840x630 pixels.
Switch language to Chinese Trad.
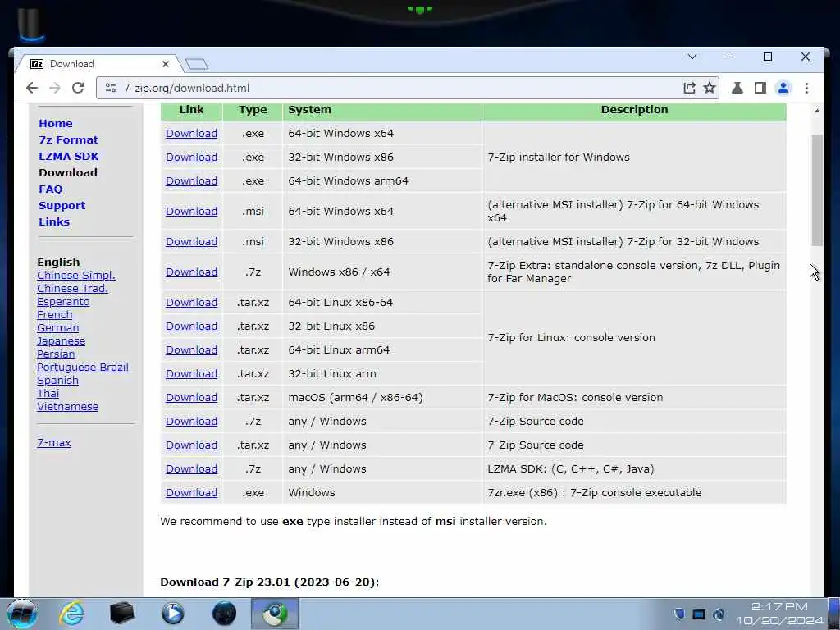pyautogui.click(x=72, y=288)
